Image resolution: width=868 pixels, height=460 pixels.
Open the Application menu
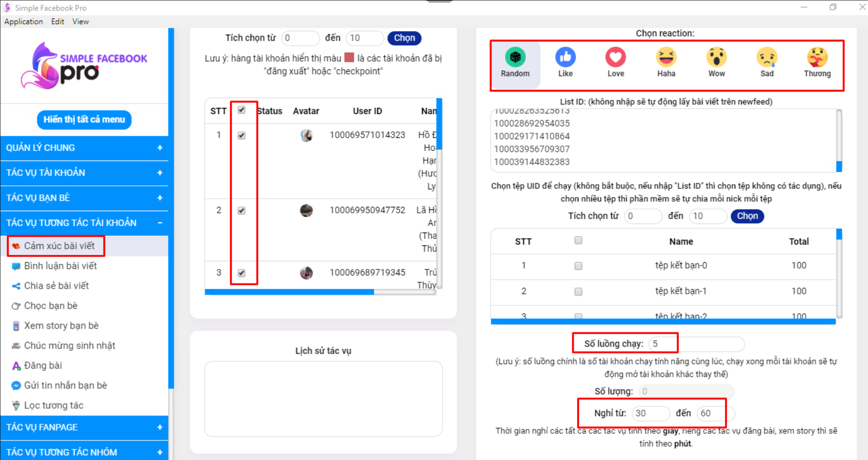(23, 21)
